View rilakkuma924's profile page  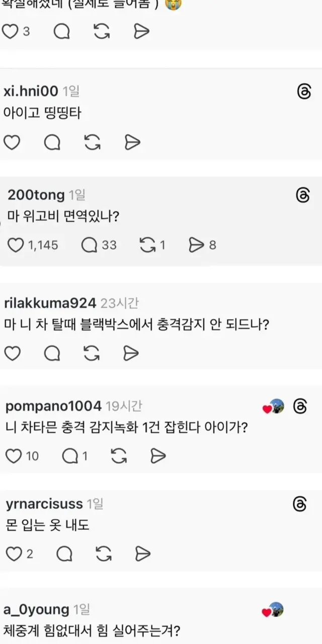pos(49,303)
